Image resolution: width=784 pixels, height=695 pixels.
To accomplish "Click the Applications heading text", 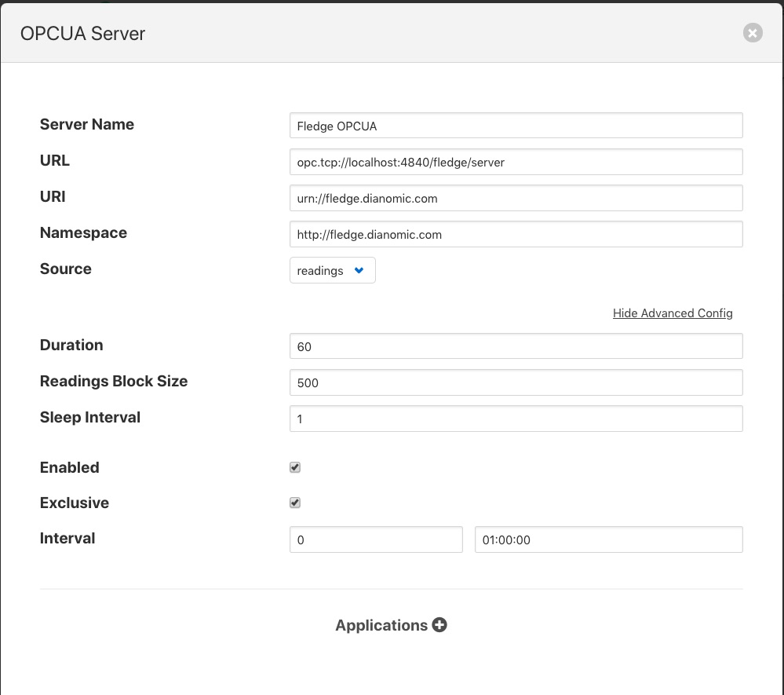I will 381,625.
